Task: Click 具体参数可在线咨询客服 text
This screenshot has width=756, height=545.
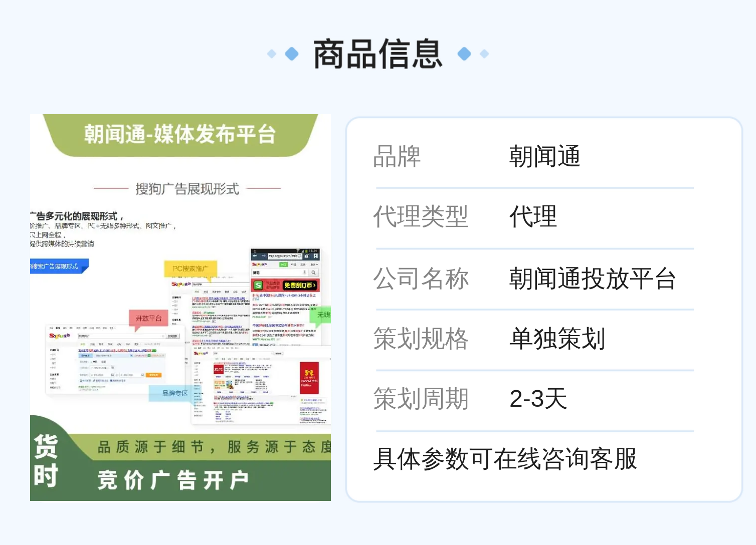Action: (505, 459)
